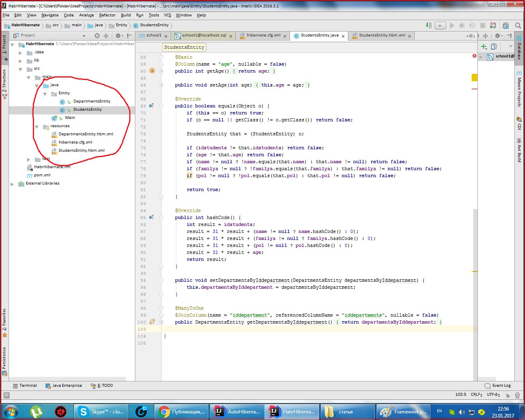The image size is (525, 420).
Task: Click the Debug bug icon
Action: pos(462,25)
